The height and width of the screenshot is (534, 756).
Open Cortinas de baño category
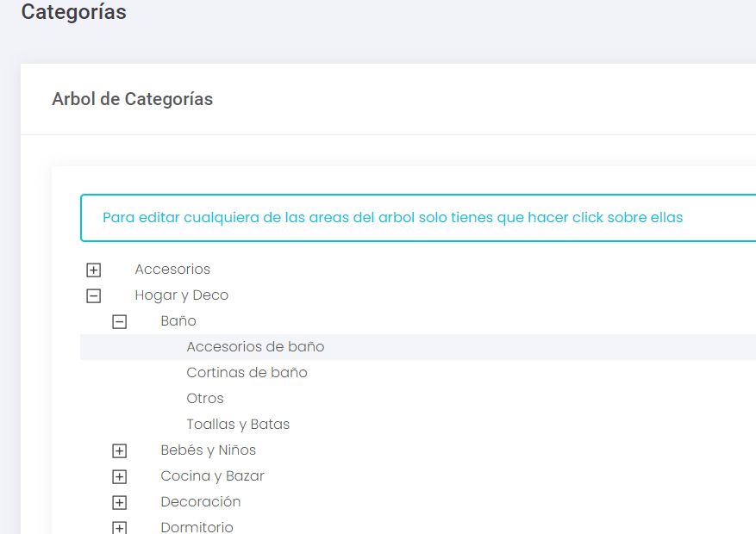pyautogui.click(x=247, y=373)
